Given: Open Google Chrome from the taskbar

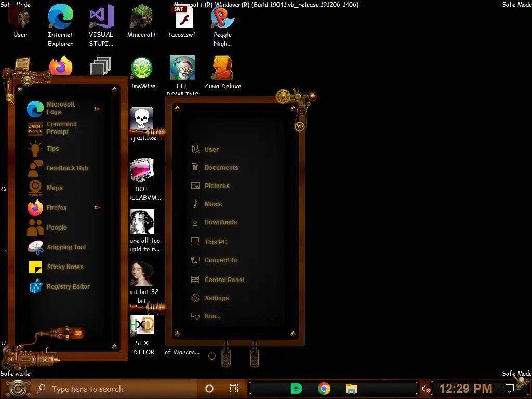Looking at the screenshot, I should 324,389.
